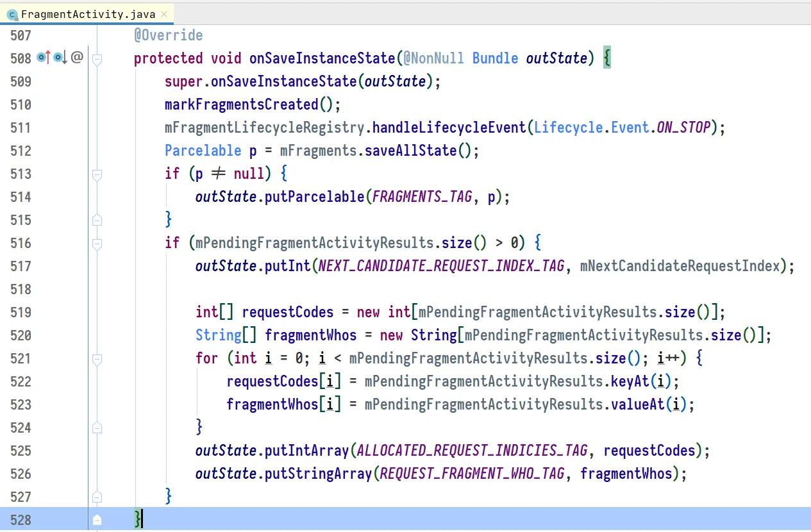
Task: Click line number 518 in the gutter
Action: [x=21, y=289]
